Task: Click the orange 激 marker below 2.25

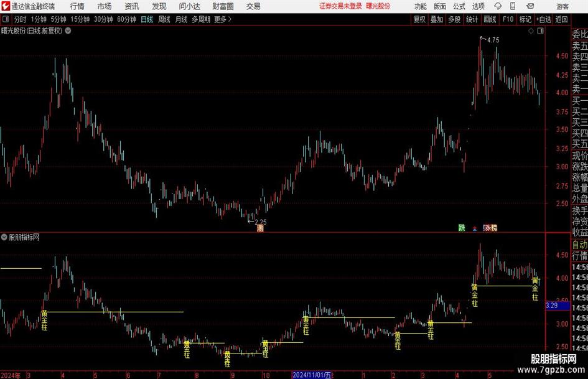Action: [260, 228]
